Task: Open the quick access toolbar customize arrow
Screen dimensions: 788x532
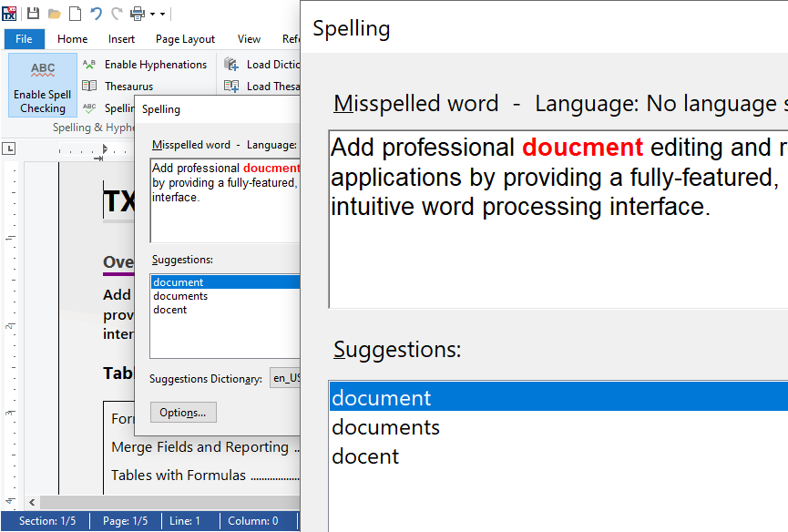Action: coord(162,15)
